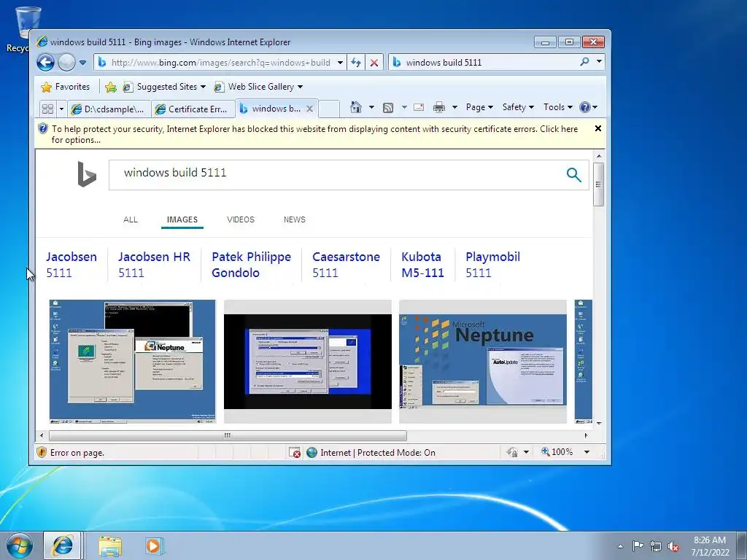Click the Bing logo

[x=87, y=174]
